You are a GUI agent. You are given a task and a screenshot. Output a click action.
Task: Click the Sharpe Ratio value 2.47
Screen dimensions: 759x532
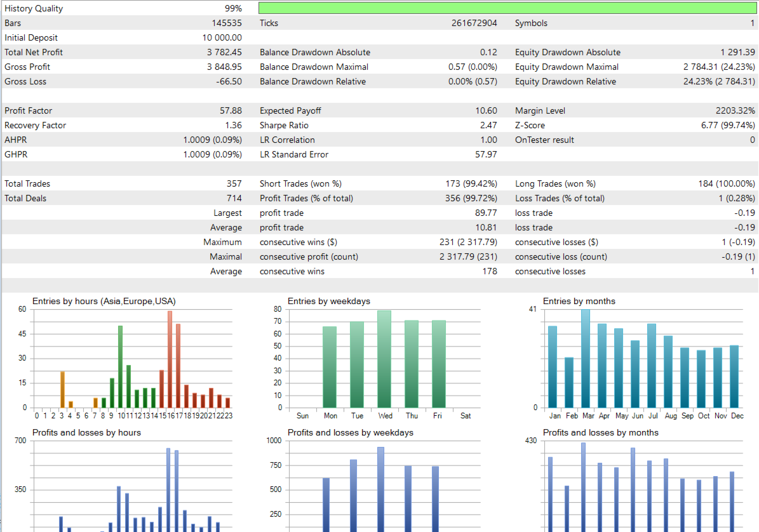[x=488, y=125]
